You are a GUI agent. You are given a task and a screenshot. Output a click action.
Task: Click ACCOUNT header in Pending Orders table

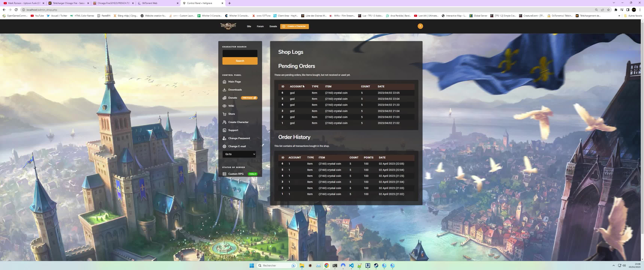pyautogui.click(x=296, y=86)
